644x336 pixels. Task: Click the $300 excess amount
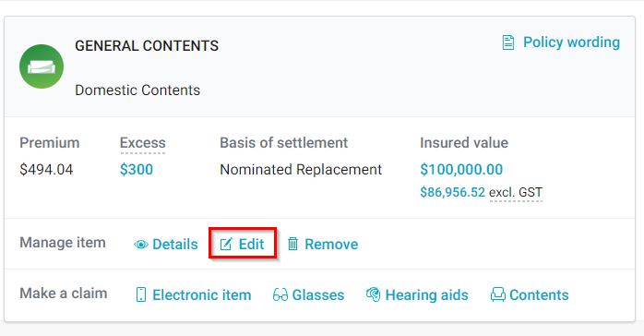[137, 169]
